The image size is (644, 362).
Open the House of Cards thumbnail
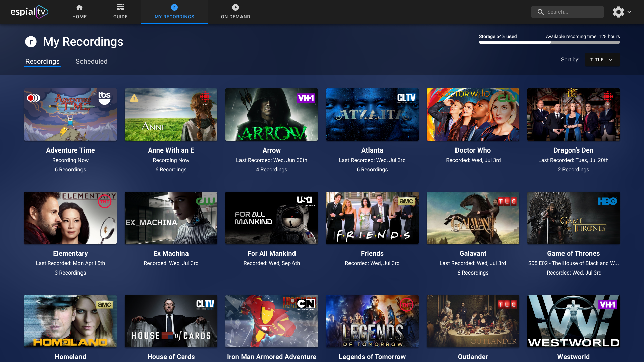coord(171,321)
